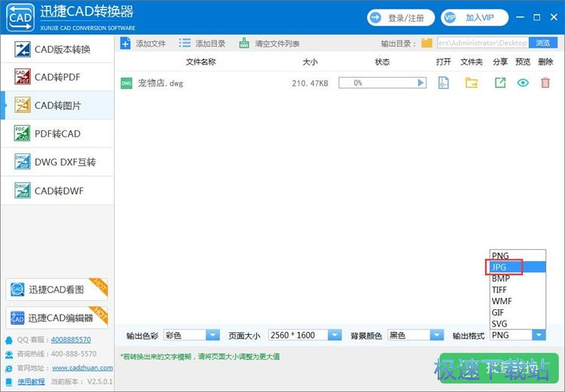The image size is (565, 392).
Task: Choose PNG in the format list
Action: (x=518, y=256)
